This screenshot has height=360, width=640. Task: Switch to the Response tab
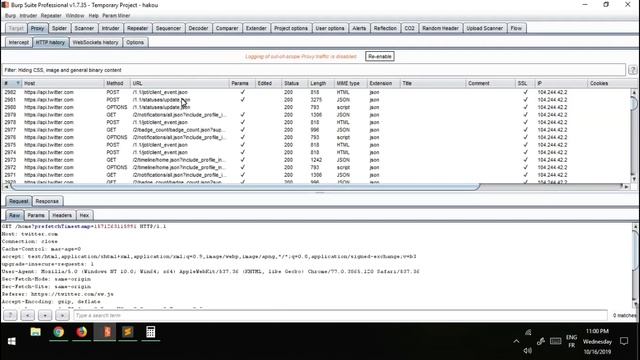point(47,201)
